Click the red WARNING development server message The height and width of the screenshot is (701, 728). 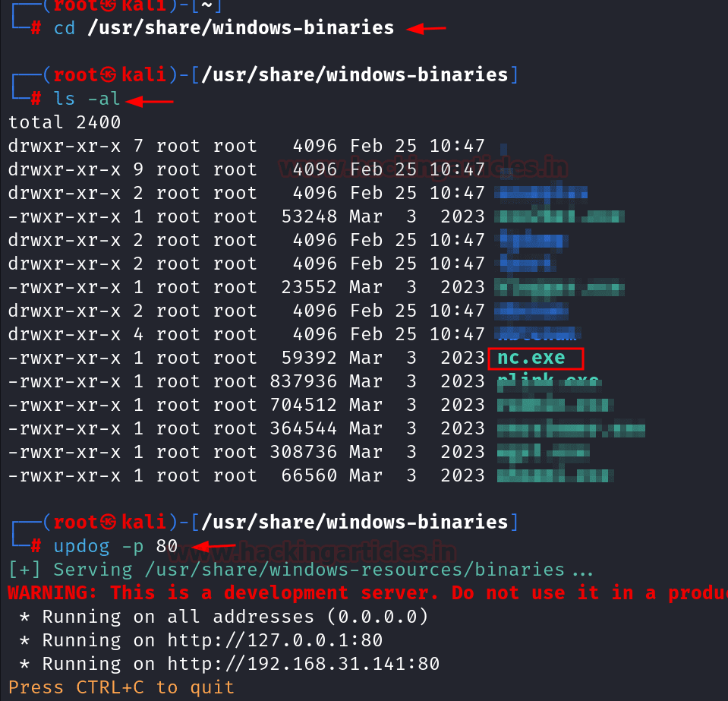click(367, 593)
